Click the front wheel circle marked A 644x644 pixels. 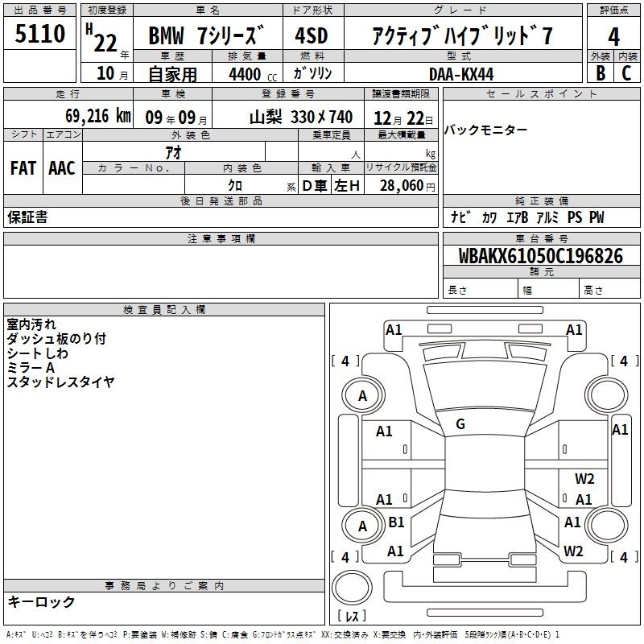[x=362, y=395]
